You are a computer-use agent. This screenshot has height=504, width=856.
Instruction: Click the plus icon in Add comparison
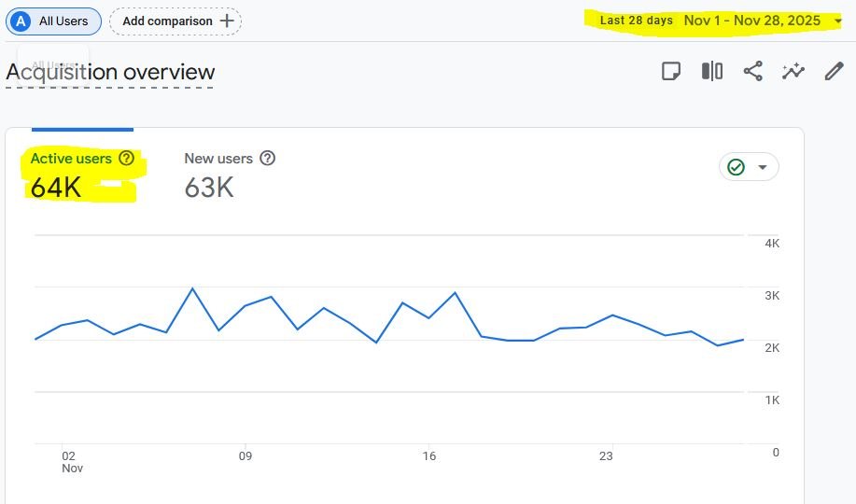pos(227,21)
